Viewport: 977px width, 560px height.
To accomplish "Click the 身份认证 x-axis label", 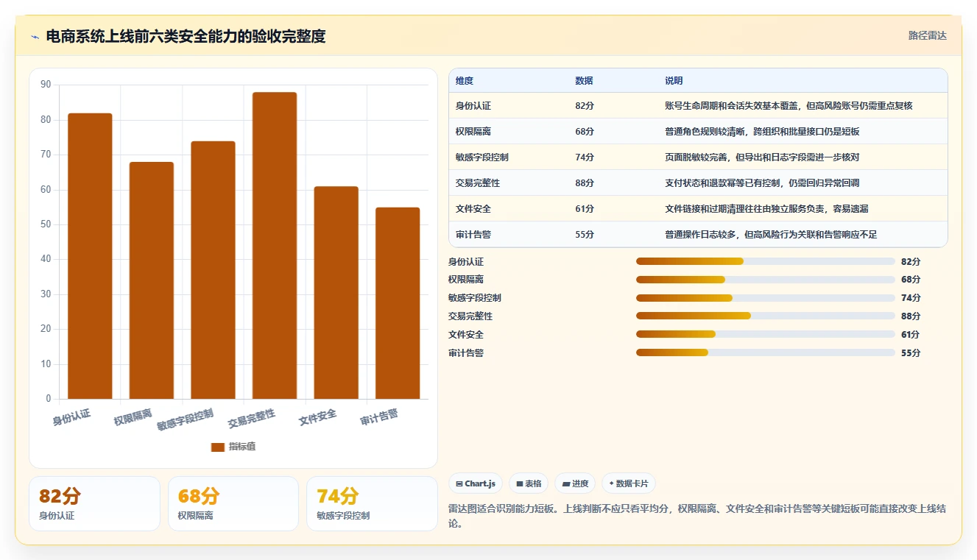I will (72, 417).
